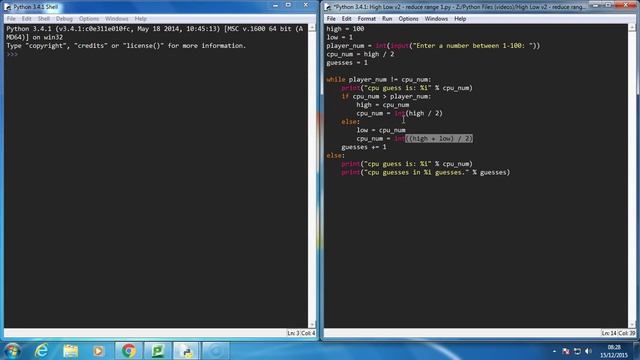Click highlighted '((high + low) / 2)' selection
Image resolution: width=640 pixels, height=360 pixels.
click(439, 139)
